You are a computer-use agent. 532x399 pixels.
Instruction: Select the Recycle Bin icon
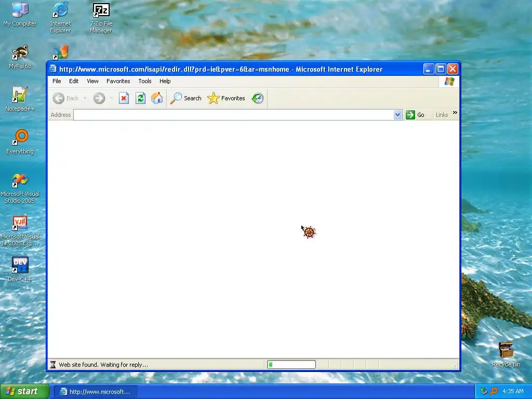click(x=506, y=354)
